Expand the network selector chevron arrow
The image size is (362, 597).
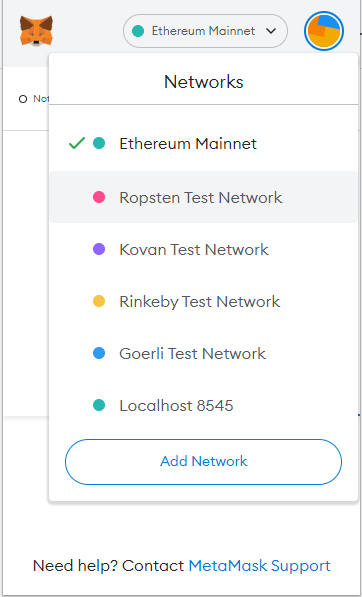271,31
